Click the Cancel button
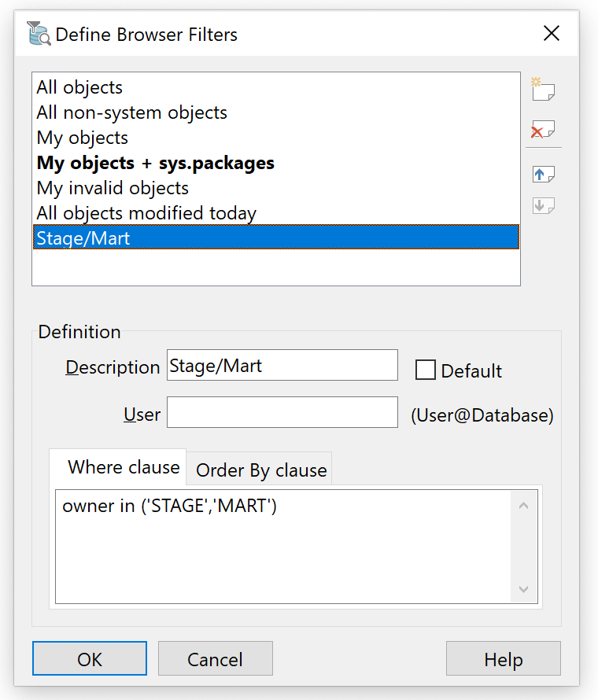598x700 pixels. 216,658
